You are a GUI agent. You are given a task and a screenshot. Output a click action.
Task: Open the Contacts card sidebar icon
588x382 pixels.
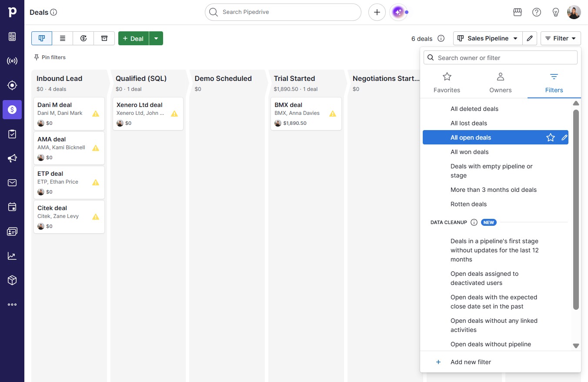point(12,231)
